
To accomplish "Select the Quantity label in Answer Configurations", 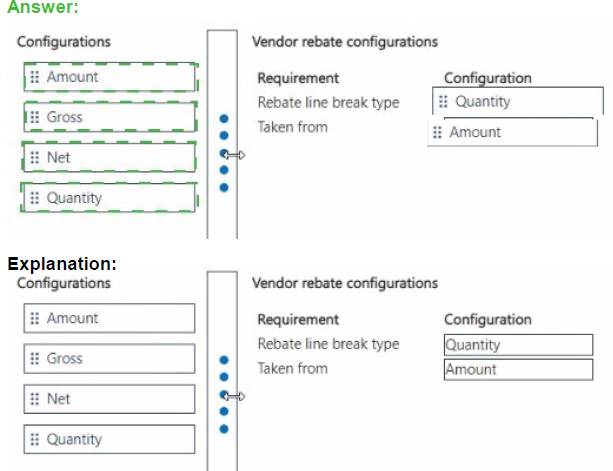I will [74, 198].
